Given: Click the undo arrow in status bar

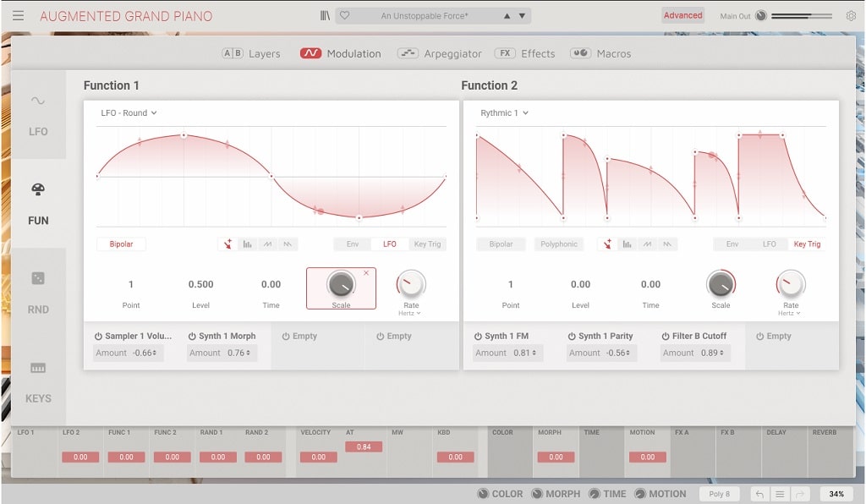Looking at the screenshot, I should click(x=760, y=494).
